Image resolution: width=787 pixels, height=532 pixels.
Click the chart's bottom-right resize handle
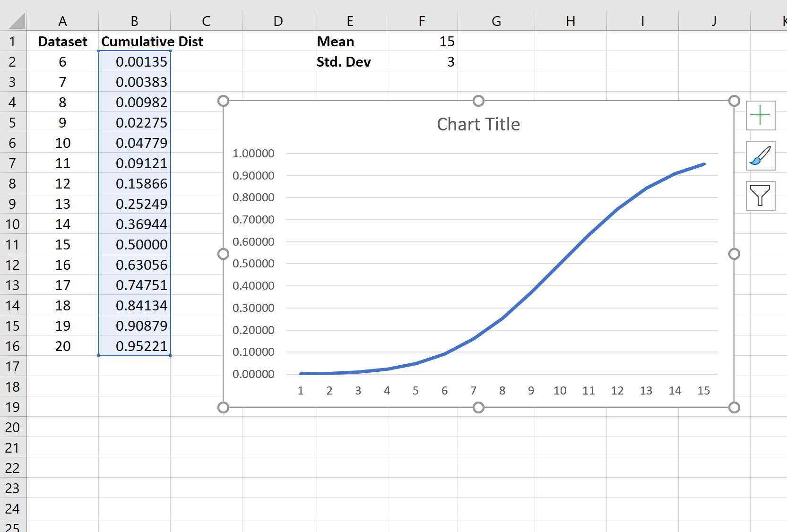point(734,407)
